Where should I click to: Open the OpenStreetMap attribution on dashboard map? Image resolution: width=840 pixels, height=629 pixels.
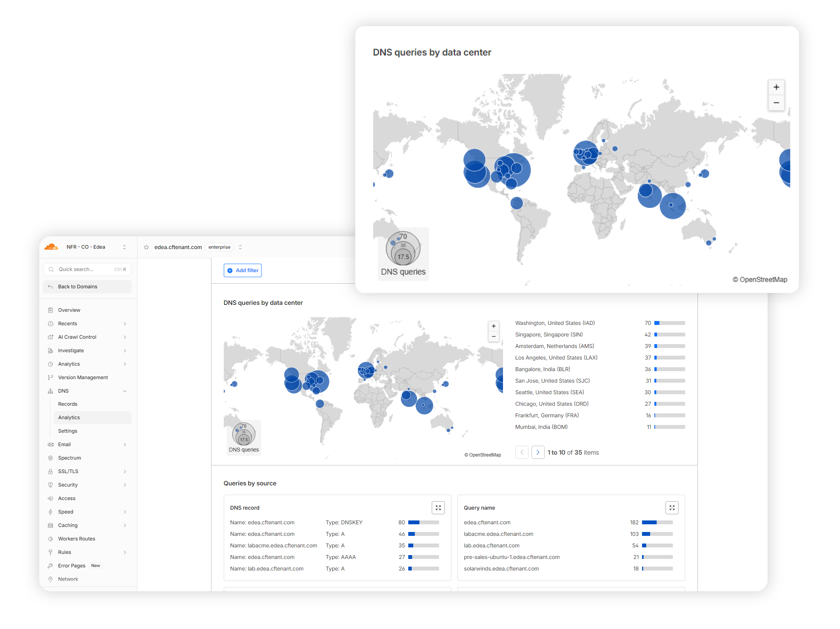(483, 455)
